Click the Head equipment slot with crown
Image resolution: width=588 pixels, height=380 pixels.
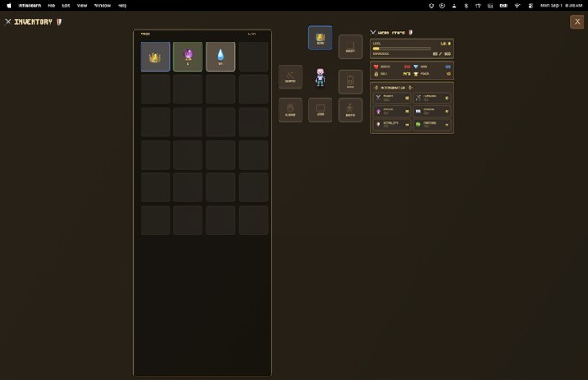point(320,37)
